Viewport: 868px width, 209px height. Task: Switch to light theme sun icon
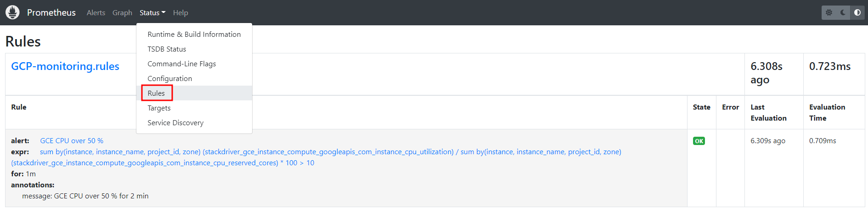[x=829, y=12]
